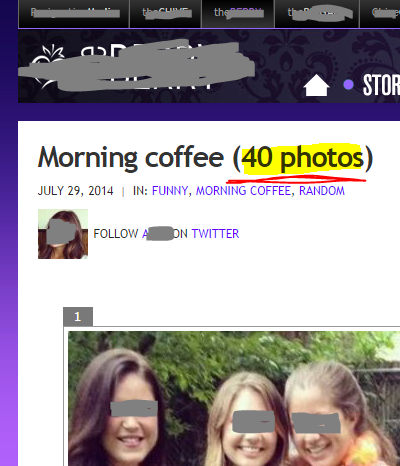The height and width of the screenshot is (466, 400).
Task: Open the network tab after the purple one
Action: point(317,14)
